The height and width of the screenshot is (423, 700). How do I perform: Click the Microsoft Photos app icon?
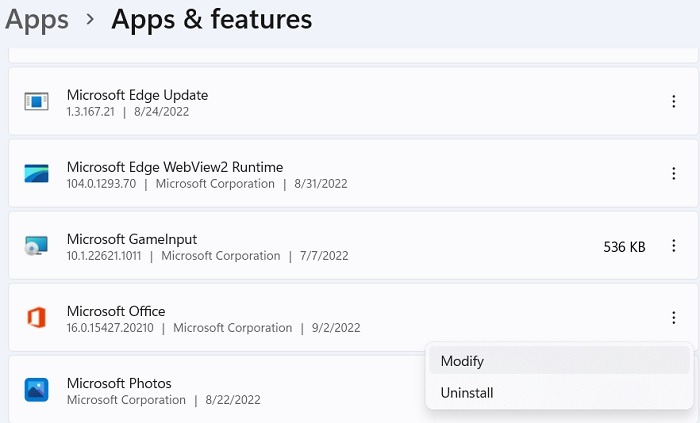tap(36, 390)
